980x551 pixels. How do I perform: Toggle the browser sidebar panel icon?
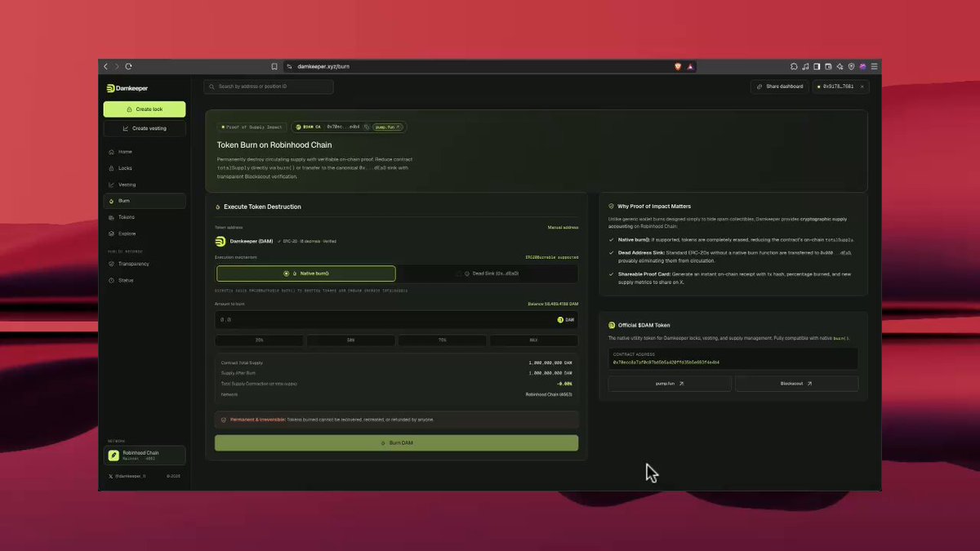tap(817, 66)
